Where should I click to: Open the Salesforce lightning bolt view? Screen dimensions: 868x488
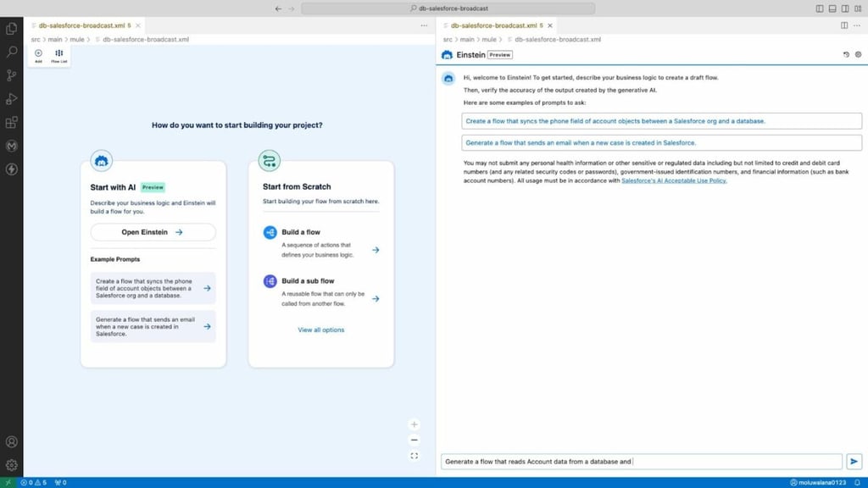coord(11,169)
